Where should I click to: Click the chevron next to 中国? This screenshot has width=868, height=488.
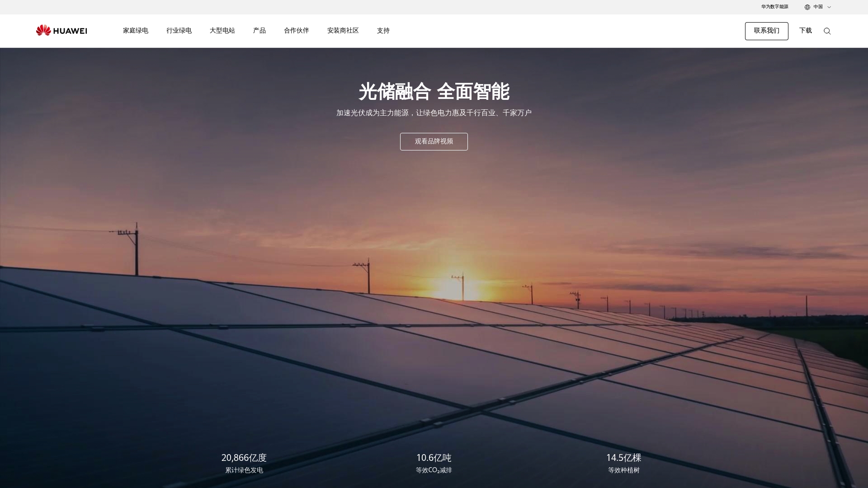pyautogui.click(x=830, y=7)
